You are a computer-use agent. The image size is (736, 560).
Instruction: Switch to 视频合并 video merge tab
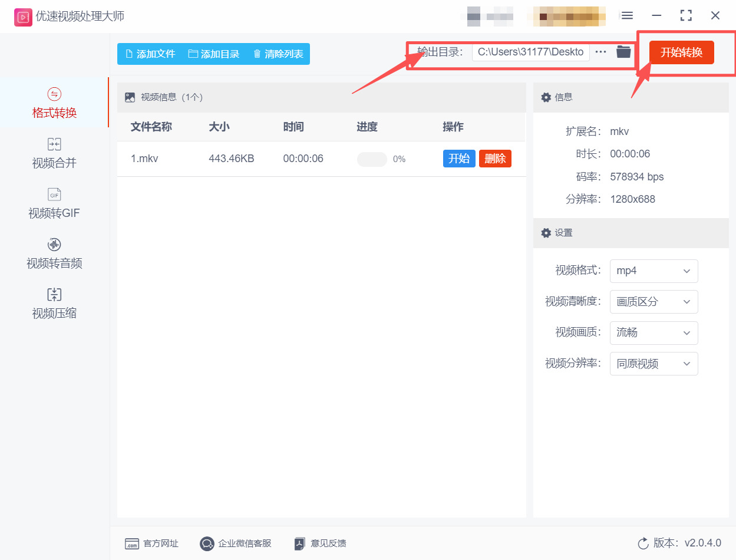(54, 153)
